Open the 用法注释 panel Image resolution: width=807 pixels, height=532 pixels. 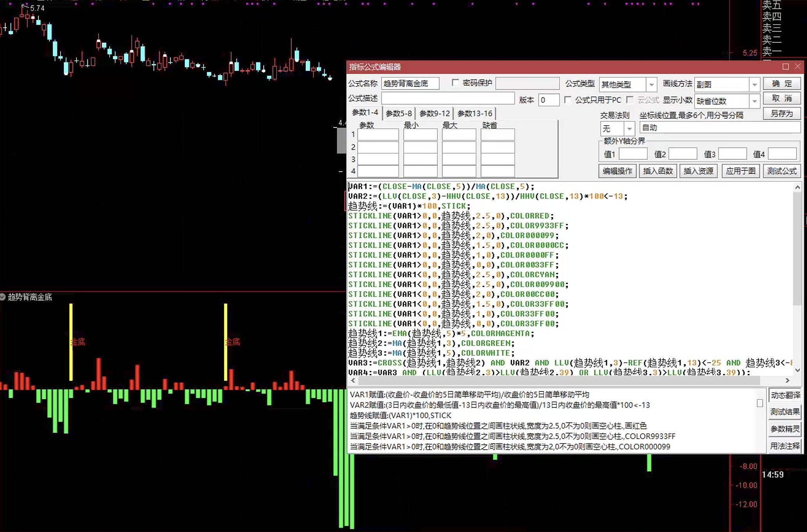click(785, 446)
